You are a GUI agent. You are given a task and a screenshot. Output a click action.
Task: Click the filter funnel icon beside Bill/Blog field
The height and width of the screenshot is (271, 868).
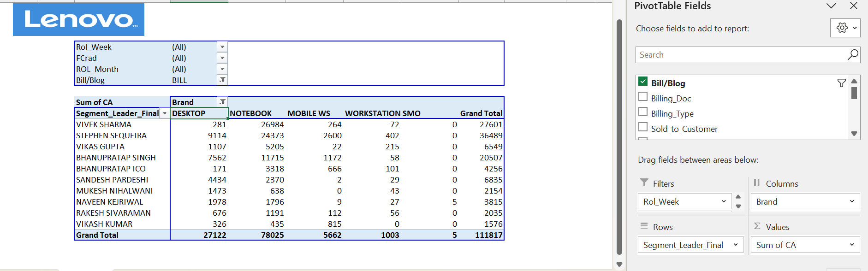(841, 83)
